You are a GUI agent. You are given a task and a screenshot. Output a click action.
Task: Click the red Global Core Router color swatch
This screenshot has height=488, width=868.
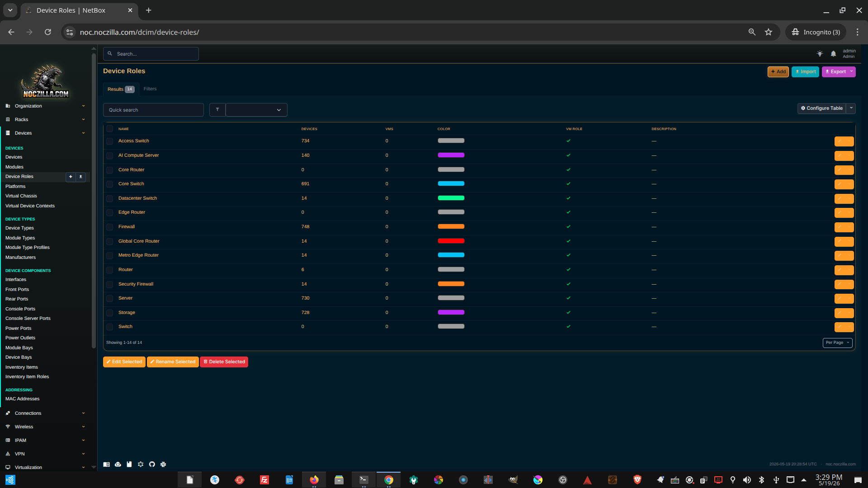(451, 241)
